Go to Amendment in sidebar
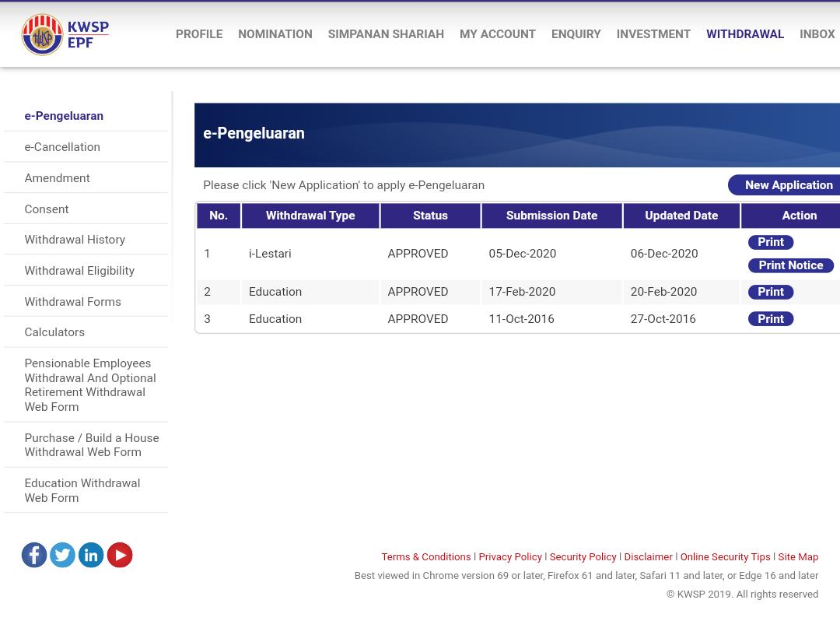 coord(57,178)
